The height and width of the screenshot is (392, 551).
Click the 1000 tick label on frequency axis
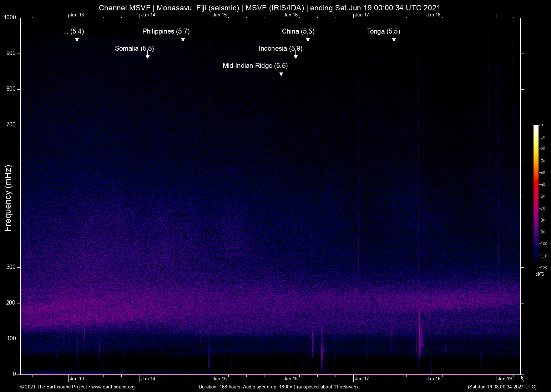(x=10, y=17)
